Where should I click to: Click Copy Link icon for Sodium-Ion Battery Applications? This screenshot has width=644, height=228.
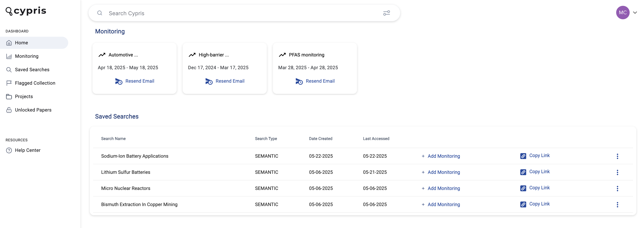pos(523,156)
